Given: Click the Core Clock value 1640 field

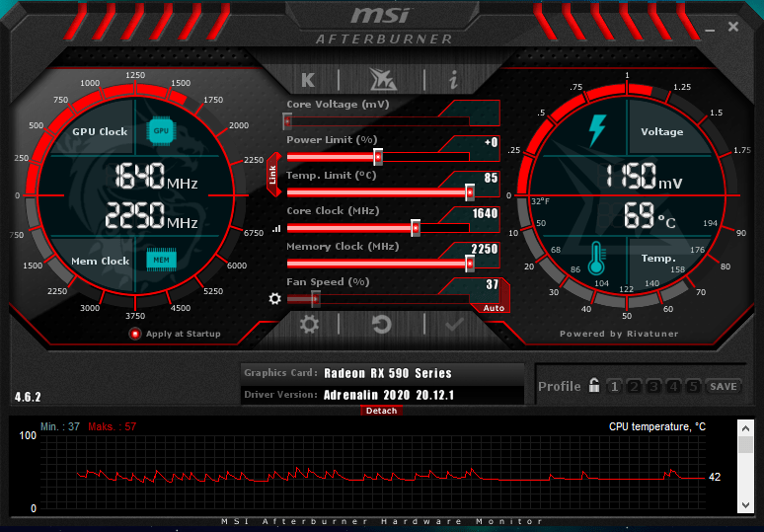Looking at the screenshot, I should point(485,213).
